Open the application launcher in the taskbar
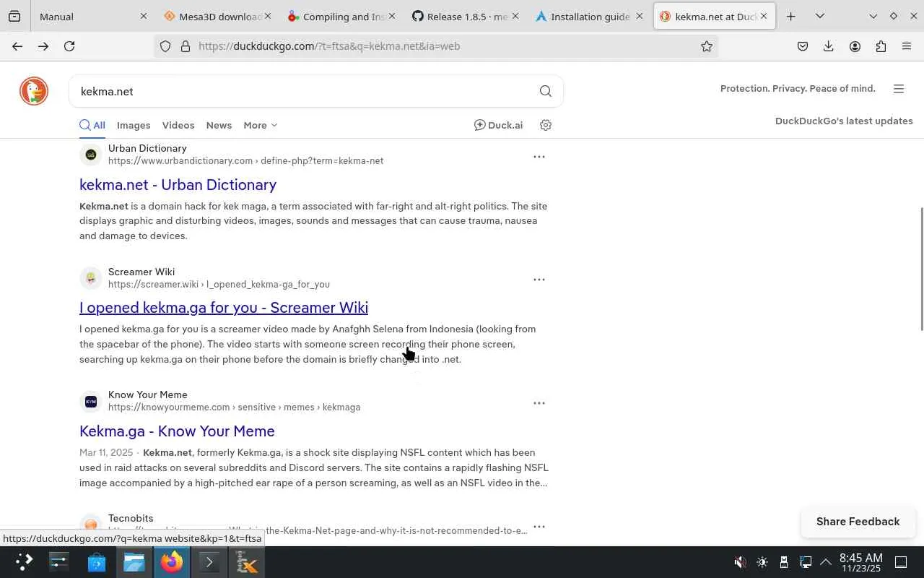 tap(24, 562)
